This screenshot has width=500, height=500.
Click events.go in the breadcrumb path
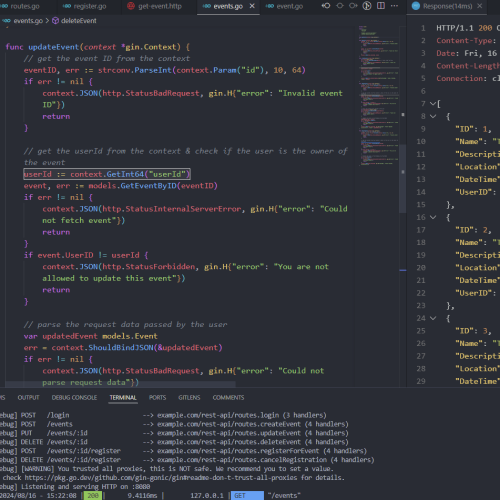coord(28,21)
